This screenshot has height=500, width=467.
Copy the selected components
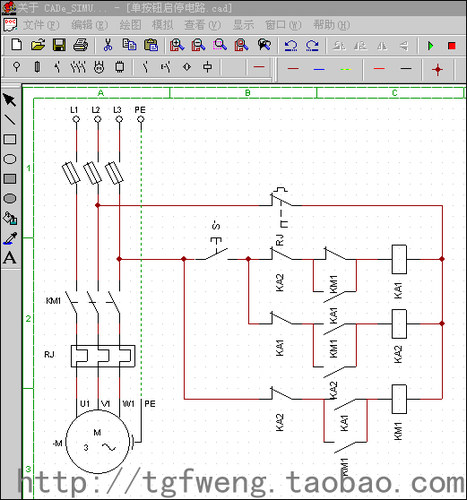click(129, 45)
